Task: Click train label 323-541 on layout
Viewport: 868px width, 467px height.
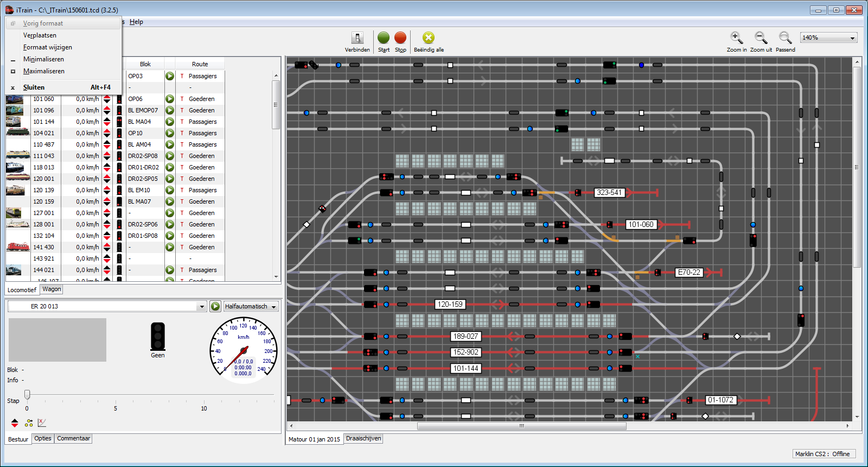Action: pyautogui.click(x=609, y=192)
